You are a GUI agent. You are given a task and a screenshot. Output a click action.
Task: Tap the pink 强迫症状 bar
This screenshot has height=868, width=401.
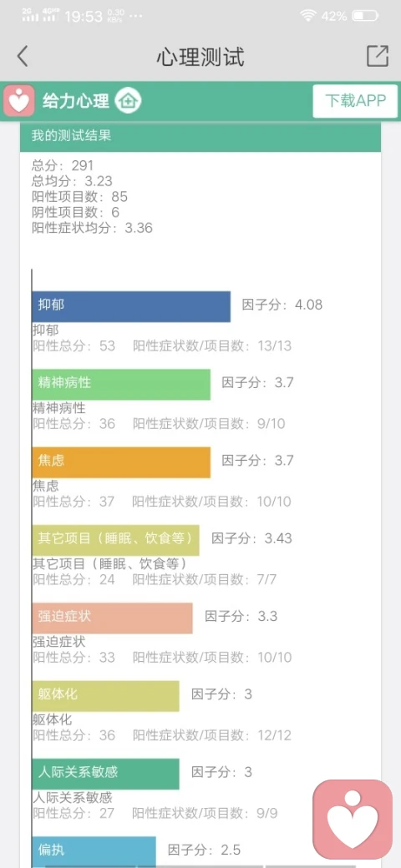[x=113, y=618]
